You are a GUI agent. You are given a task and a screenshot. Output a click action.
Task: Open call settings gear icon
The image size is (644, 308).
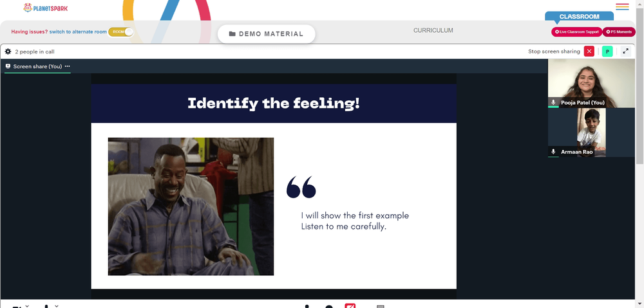click(x=8, y=51)
